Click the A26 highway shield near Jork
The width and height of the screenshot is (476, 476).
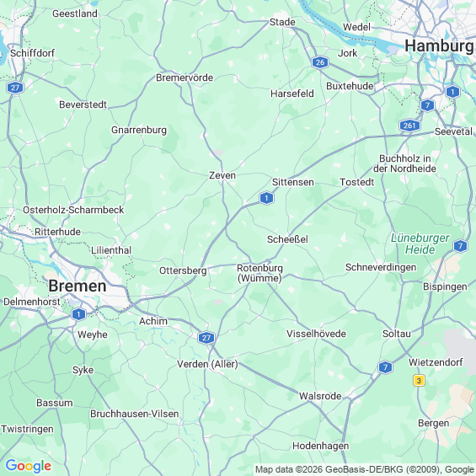point(320,62)
